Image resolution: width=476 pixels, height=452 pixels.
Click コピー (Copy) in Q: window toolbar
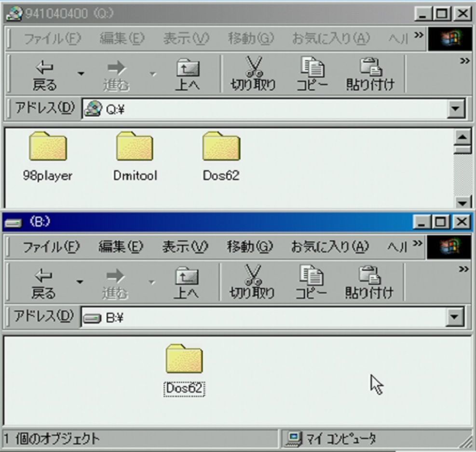tap(312, 74)
